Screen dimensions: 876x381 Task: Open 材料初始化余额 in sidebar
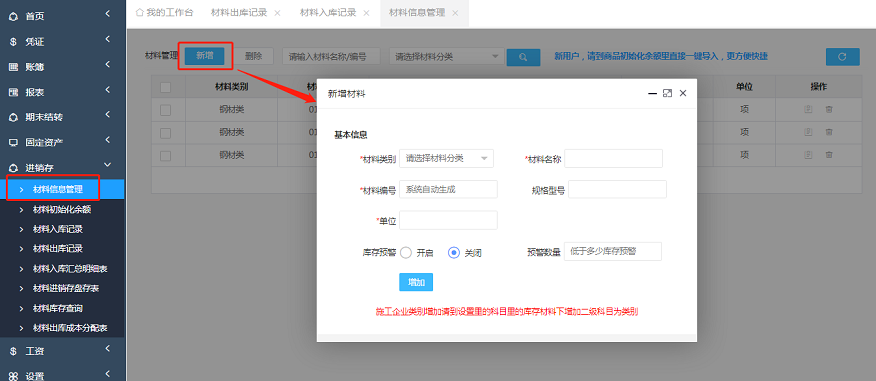point(62,209)
